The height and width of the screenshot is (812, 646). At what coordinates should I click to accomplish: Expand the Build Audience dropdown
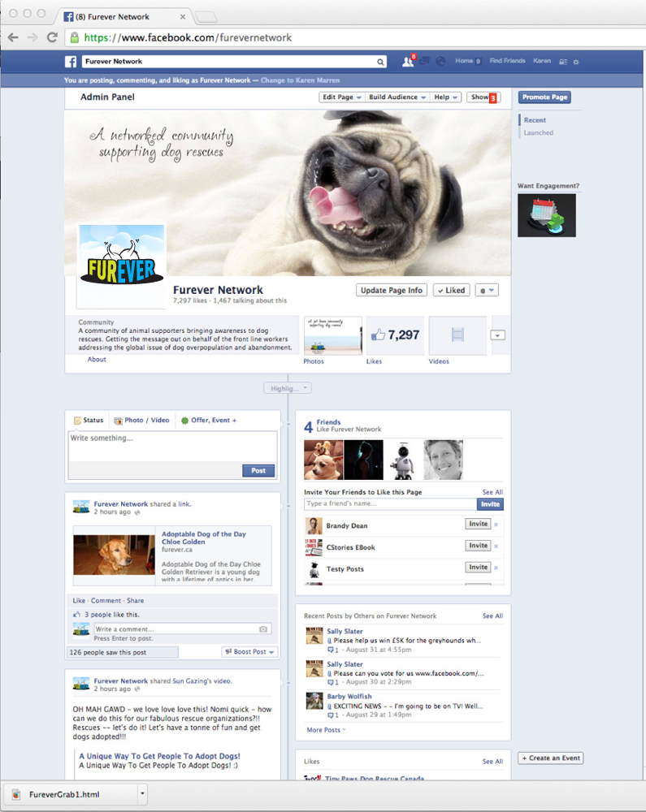pos(397,97)
